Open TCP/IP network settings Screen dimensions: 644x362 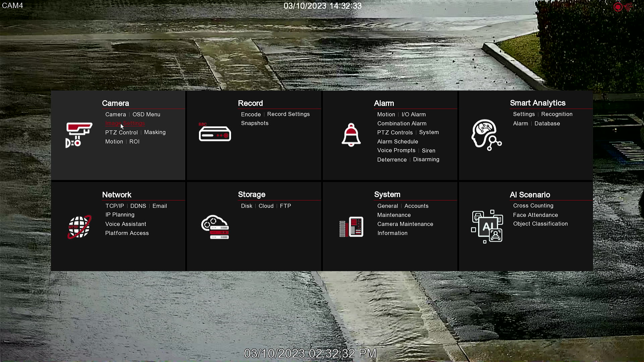pos(114,206)
